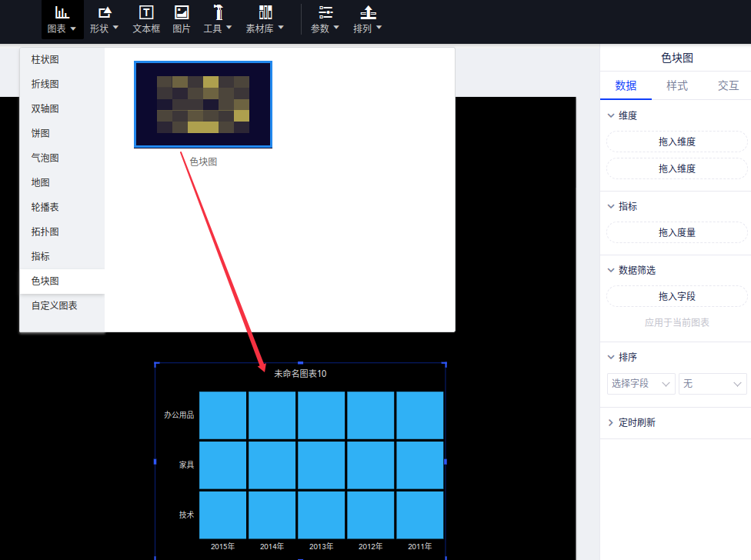Switch to the 样式 tab
Viewport: 751px width, 560px height.
677,85
